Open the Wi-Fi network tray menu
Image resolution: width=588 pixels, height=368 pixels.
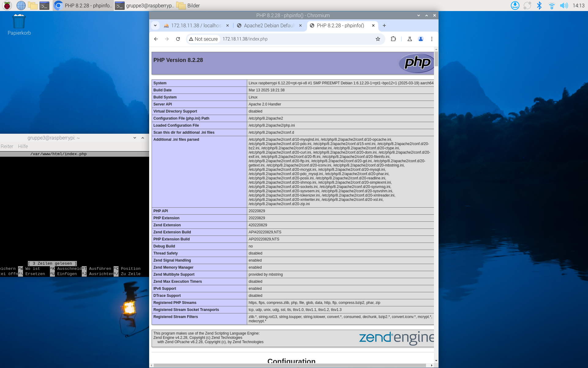click(x=552, y=6)
